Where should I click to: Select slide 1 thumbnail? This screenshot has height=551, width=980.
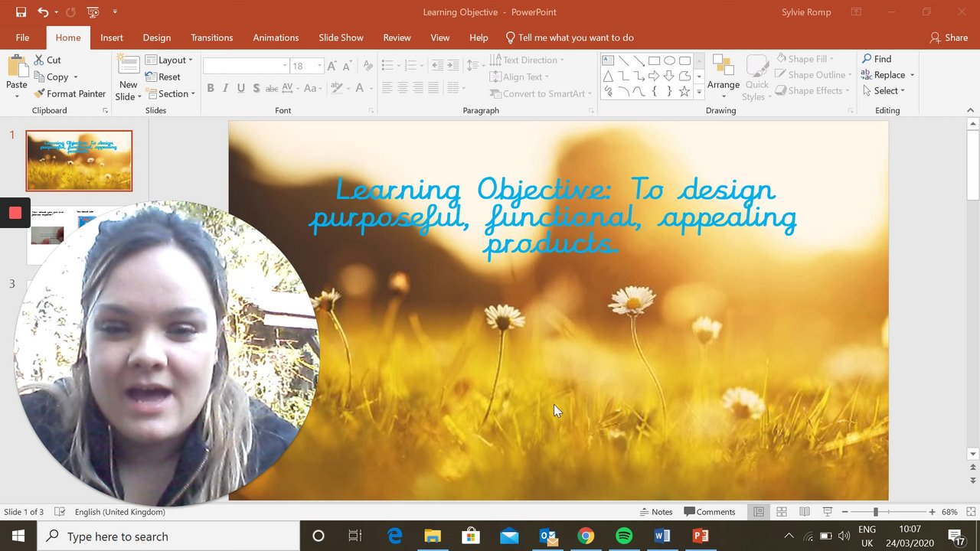pyautogui.click(x=79, y=161)
